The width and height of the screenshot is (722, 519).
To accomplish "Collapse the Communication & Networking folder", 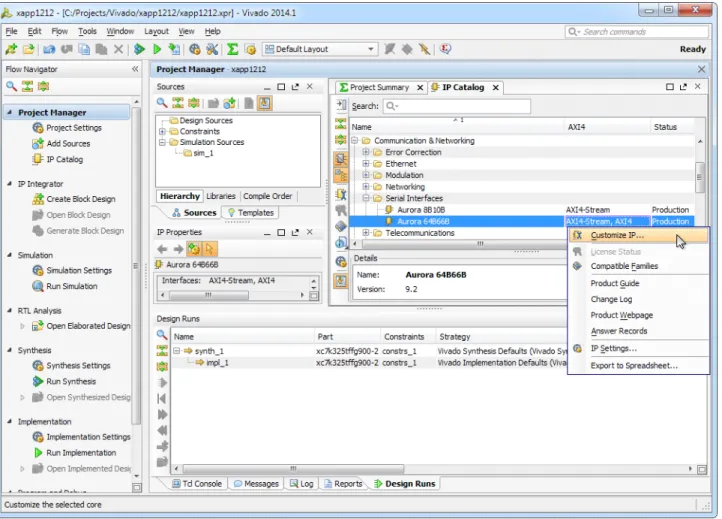I will (355, 140).
